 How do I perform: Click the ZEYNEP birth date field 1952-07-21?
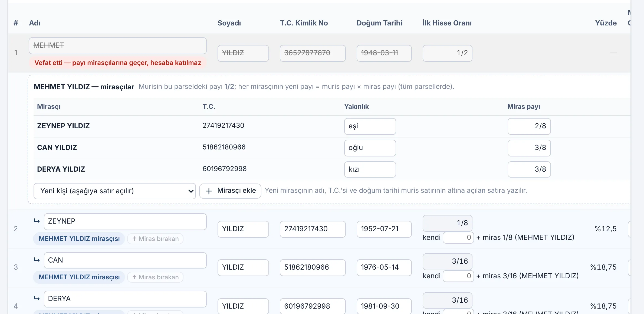coord(384,229)
